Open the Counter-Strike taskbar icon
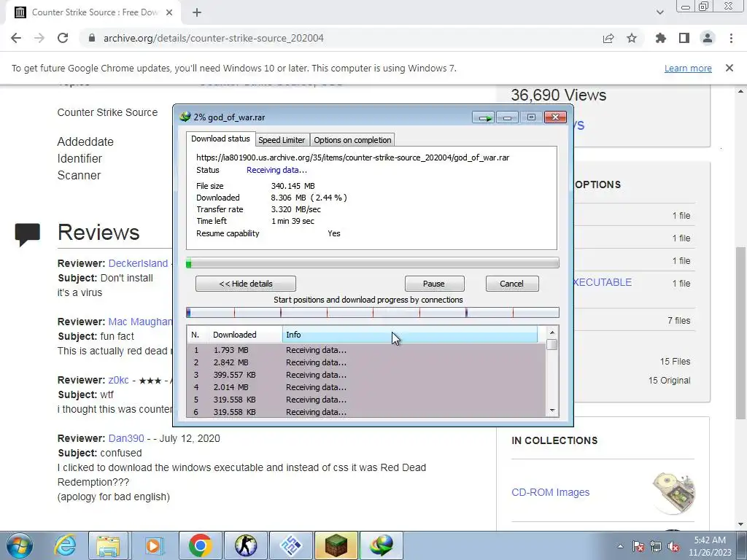The width and height of the screenshot is (747, 560). [245, 545]
